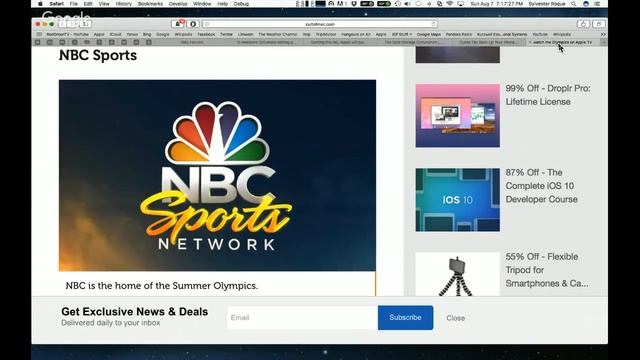Open AirPlay display menu icon
The image size is (640, 360).
[x=460, y=4]
